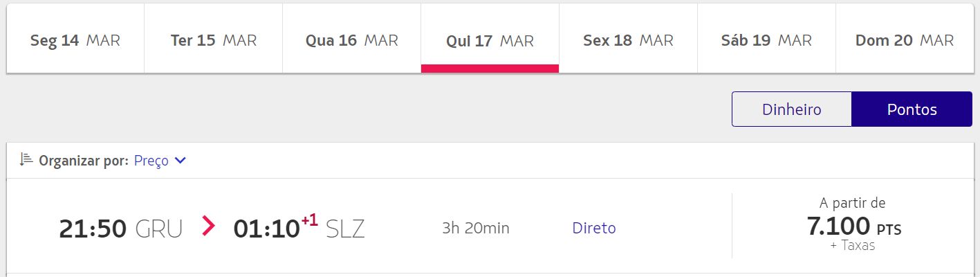Click the +1 next-day arrival indicator
980x277 pixels.
click(309, 220)
